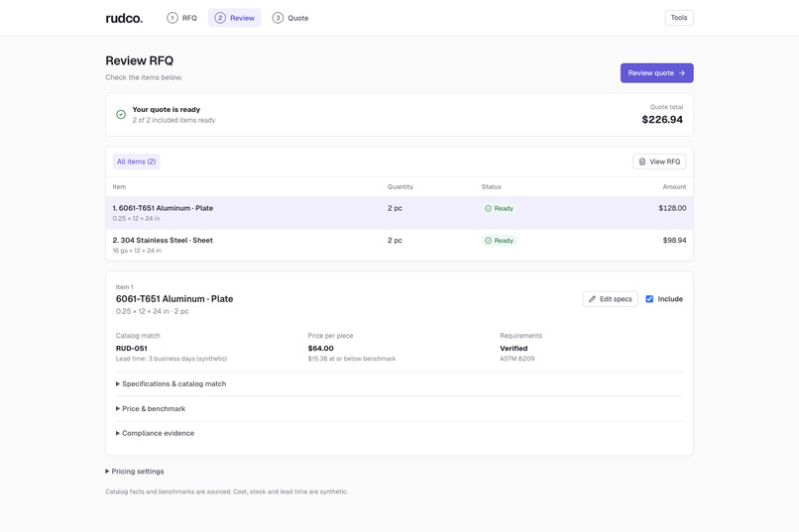Click ASTM B209 requirement text
Screen dimensions: 799x532
517,359
